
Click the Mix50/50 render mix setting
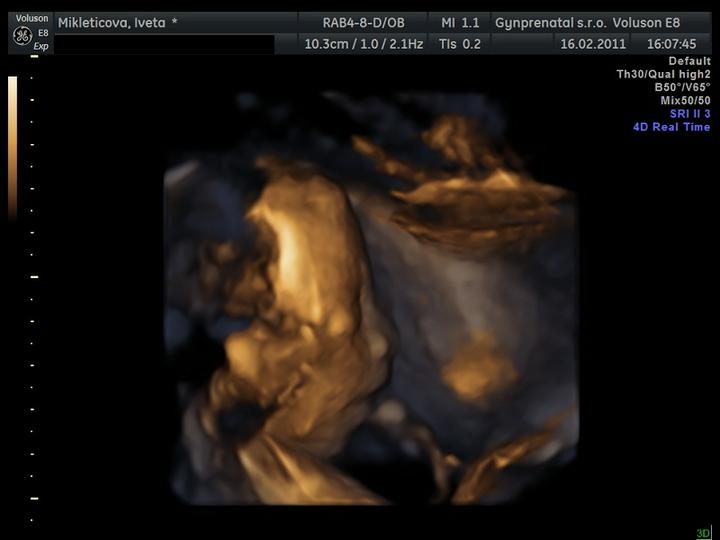pyautogui.click(x=685, y=100)
